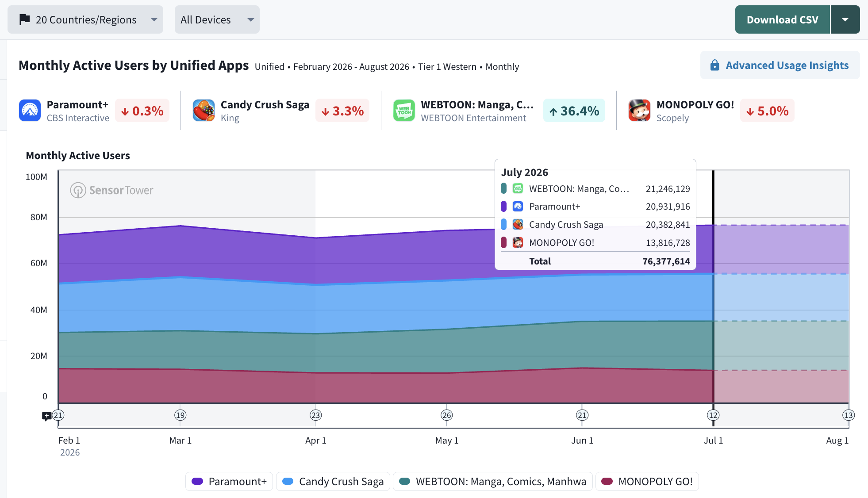
Task: Download the chart data as CSV
Action: (782, 19)
